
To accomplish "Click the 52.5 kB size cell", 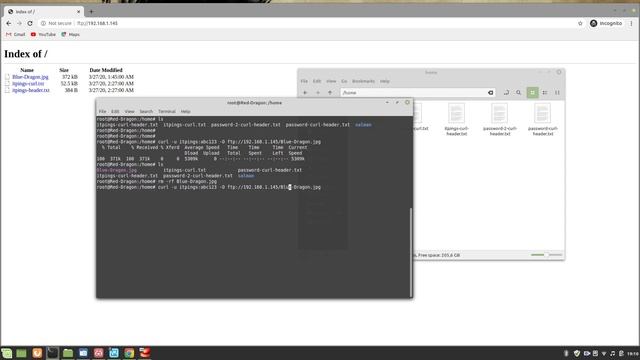I will point(69,83).
